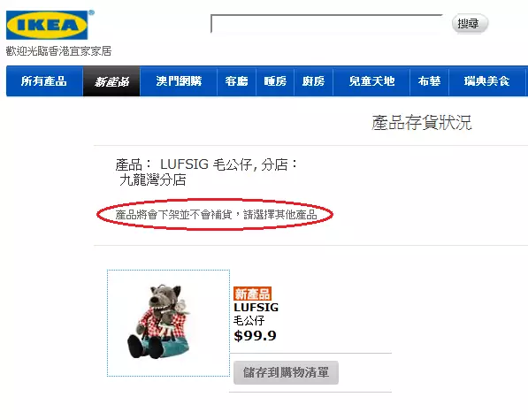Click the discontinued product notice text
528x420 pixels.
[216, 214]
